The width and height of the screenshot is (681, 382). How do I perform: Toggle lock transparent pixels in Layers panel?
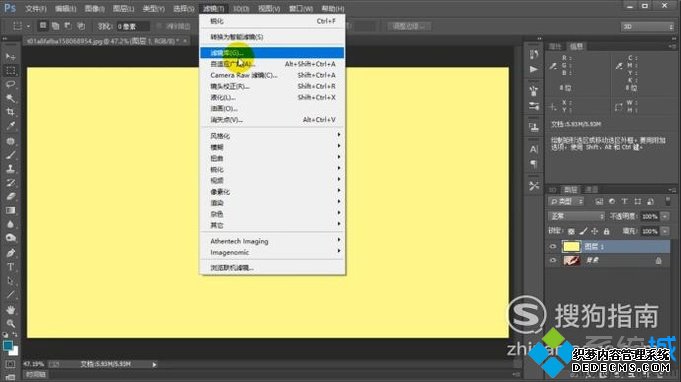[571, 231]
